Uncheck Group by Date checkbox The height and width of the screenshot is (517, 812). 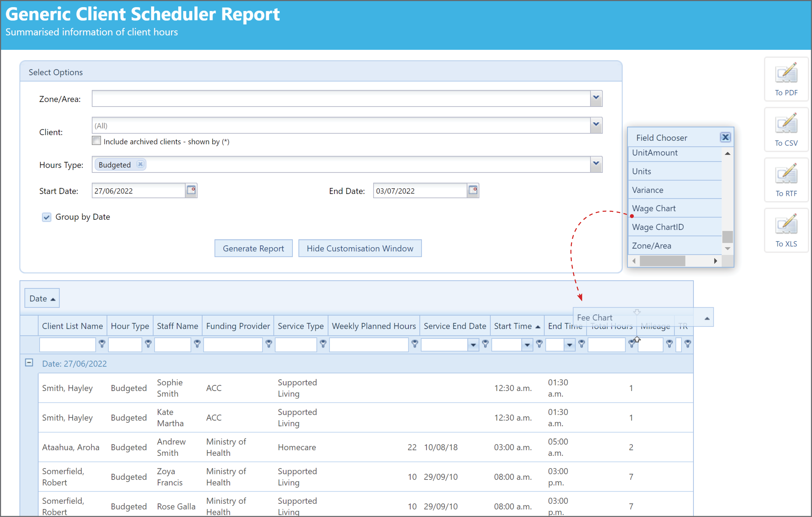tap(46, 217)
